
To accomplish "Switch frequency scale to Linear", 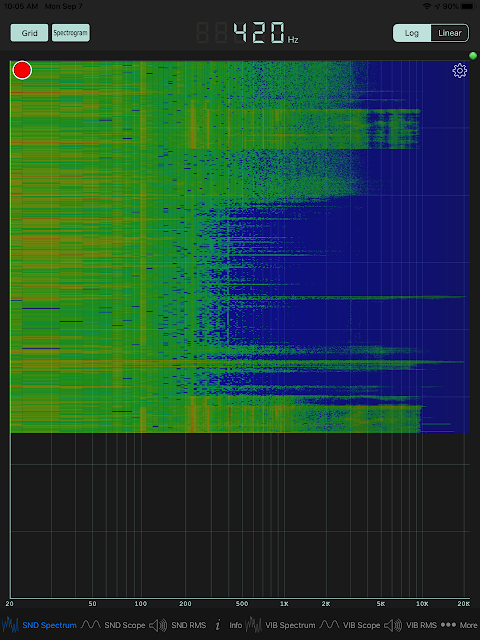I will (450, 33).
